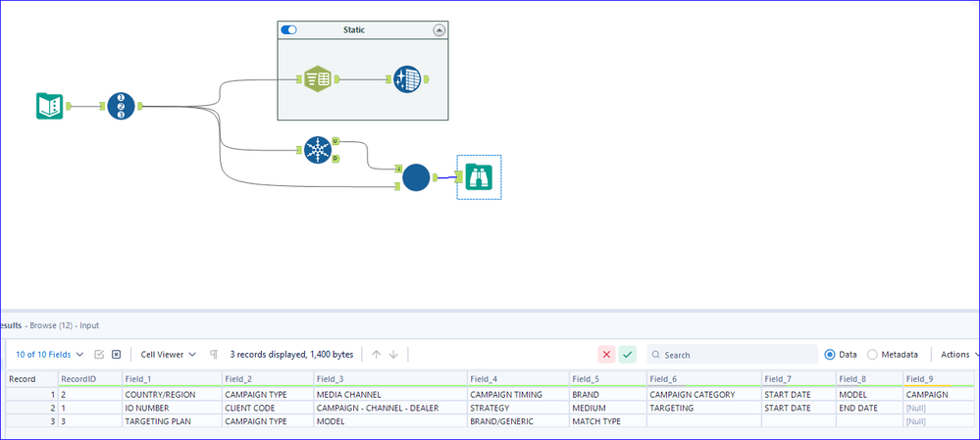Click the Field_6 column header
This screenshot has width=980, height=440.
(704, 379)
